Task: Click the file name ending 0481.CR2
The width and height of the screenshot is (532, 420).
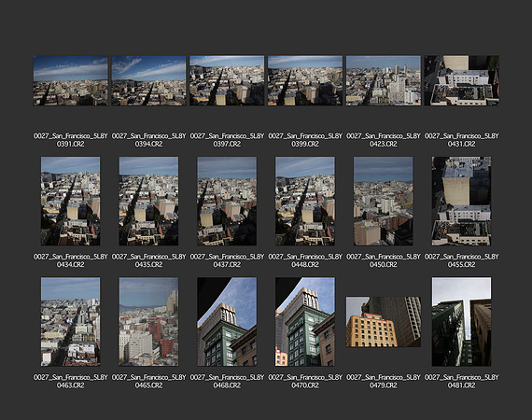Action: coord(461,382)
